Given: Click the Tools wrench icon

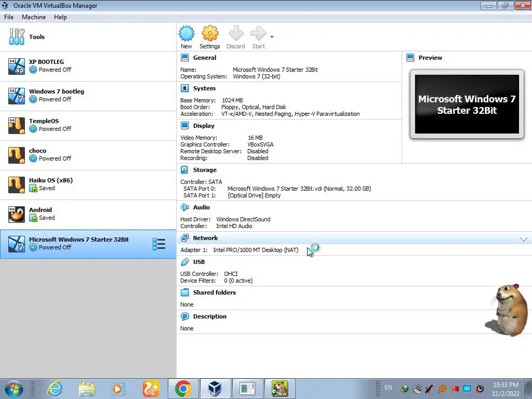Looking at the screenshot, I should [17, 37].
